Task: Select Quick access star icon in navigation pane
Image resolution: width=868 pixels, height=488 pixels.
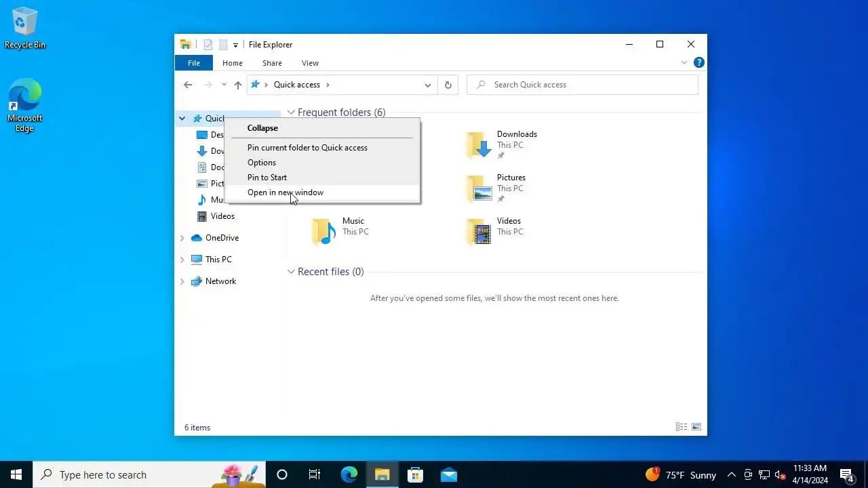Action: [x=197, y=119]
